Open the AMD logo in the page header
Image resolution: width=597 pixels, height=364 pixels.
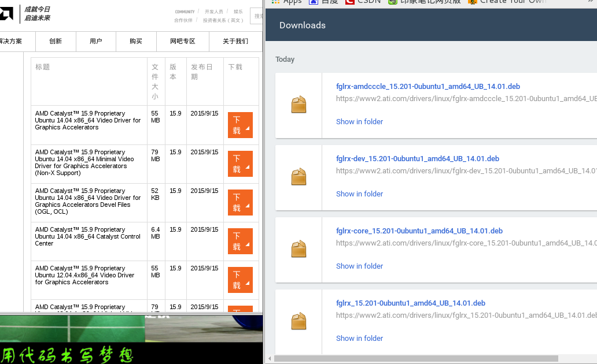[6, 14]
